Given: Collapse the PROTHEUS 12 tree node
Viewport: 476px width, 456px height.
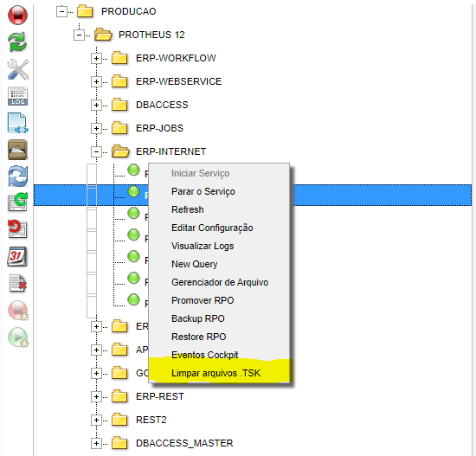Looking at the screenshot, I should pyautogui.click(x=79, y=35).
